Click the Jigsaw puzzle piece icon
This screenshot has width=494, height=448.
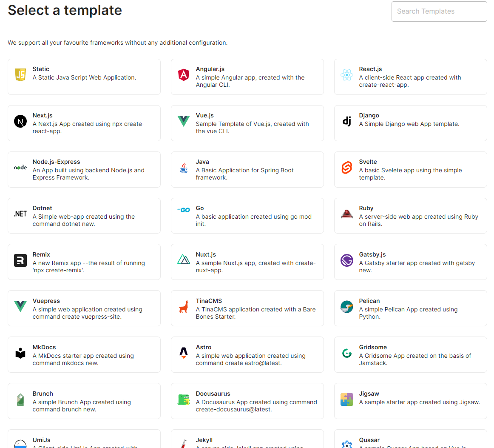(x=347, y=399)
